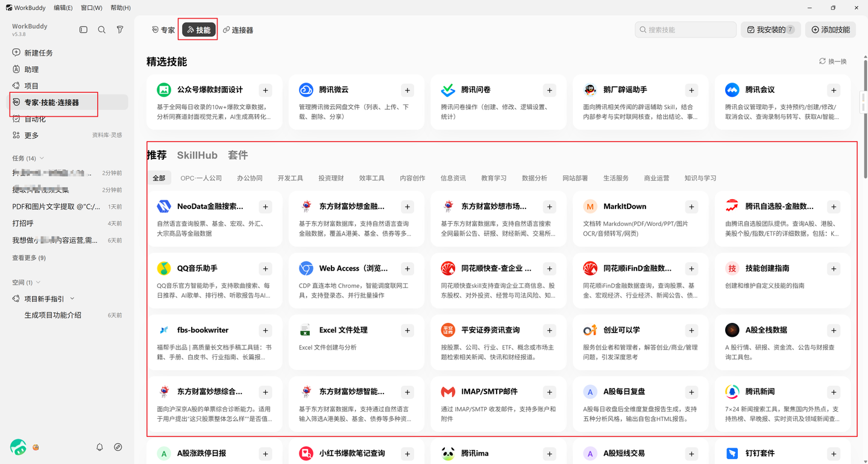Open the 打招呼 task
The width and height of the screenshot is (868, 464).
click(68, 224)
